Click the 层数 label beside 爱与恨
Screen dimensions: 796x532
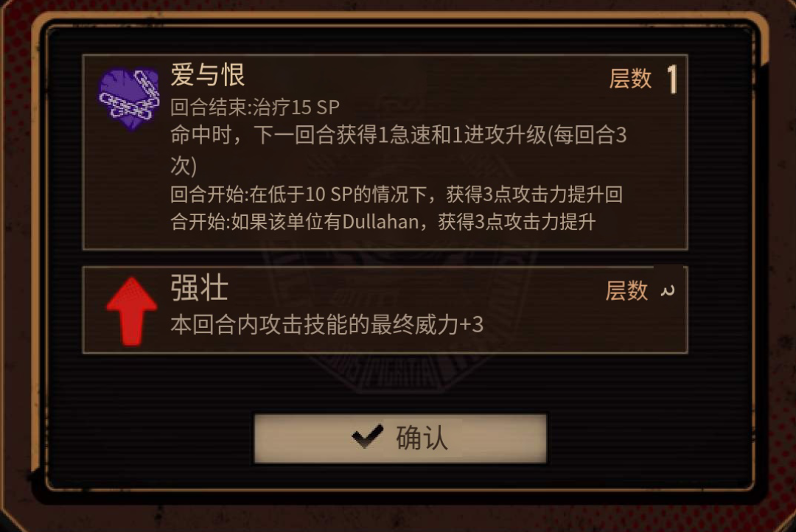click(x=630, y=79)
